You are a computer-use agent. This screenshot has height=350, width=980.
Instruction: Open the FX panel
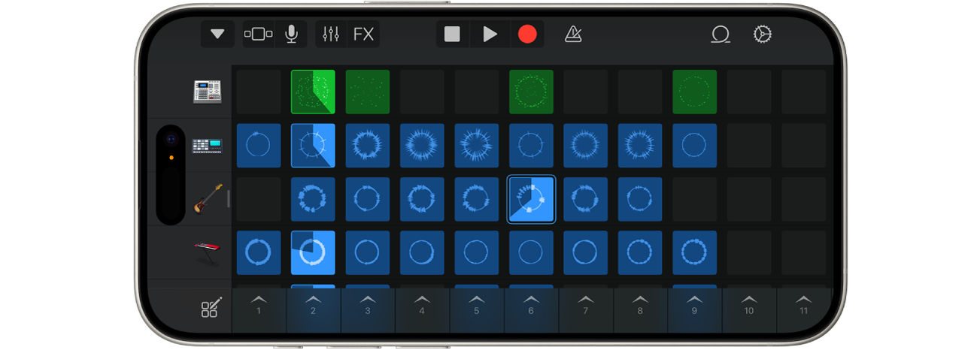point(363,34)
